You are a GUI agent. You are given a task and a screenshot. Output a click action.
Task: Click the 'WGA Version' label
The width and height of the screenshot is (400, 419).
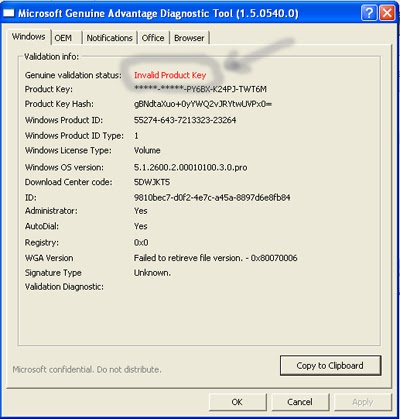[x=49, y=258]
